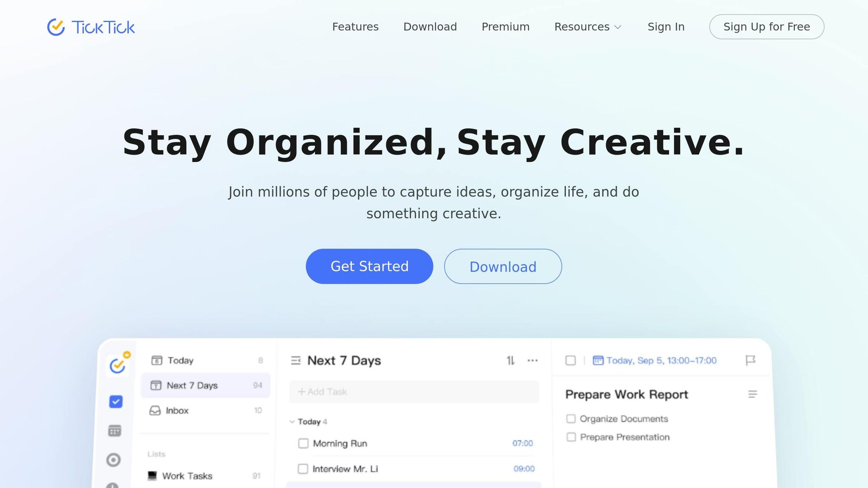Open the three-dot more options menu
Screen dimensions: 868x488
(x=533, y=360)
